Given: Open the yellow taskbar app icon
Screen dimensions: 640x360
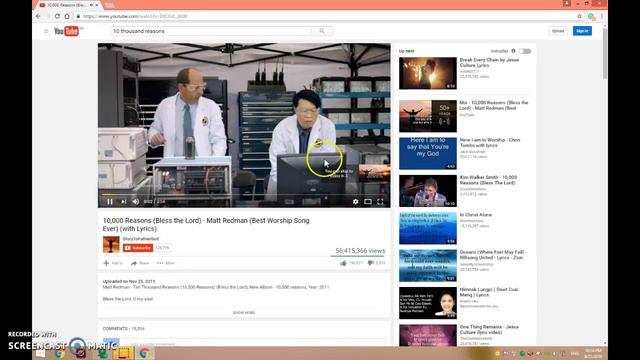Looking at the screenshot, I should coord(123,353).
